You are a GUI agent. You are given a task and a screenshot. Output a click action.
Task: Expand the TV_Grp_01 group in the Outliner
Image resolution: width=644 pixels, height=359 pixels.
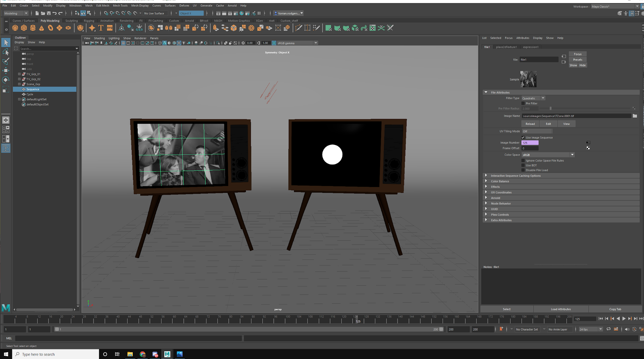point(19,74)
